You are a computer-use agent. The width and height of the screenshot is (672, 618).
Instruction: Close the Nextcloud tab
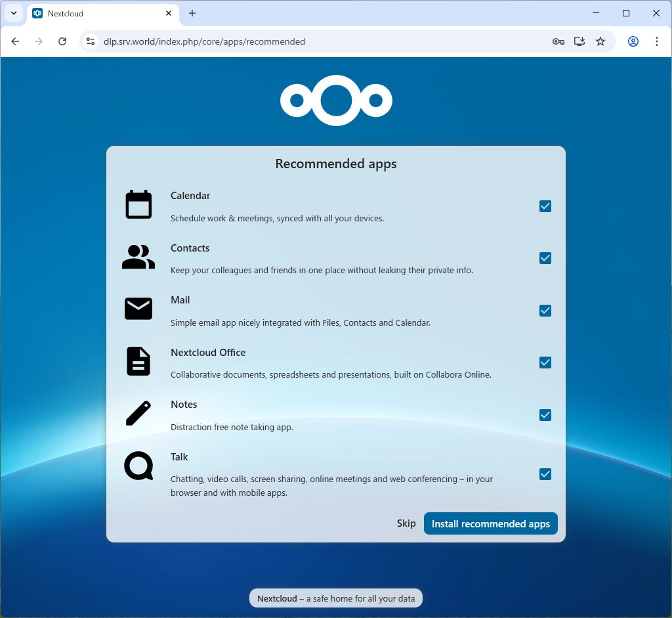click(x=169, y=13)
